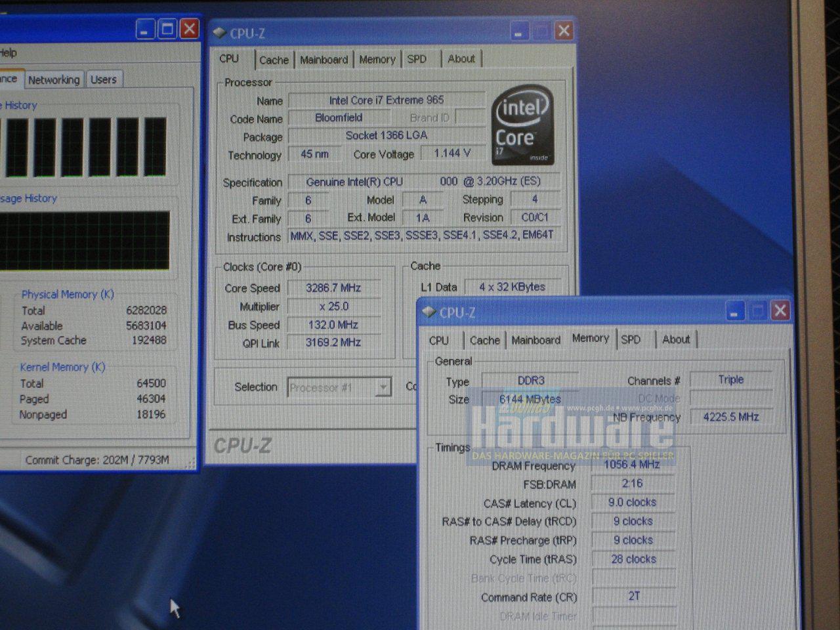Click the Cycle Time (tRAS) value 28 clocks
The image size is (840, 630).
633,559
